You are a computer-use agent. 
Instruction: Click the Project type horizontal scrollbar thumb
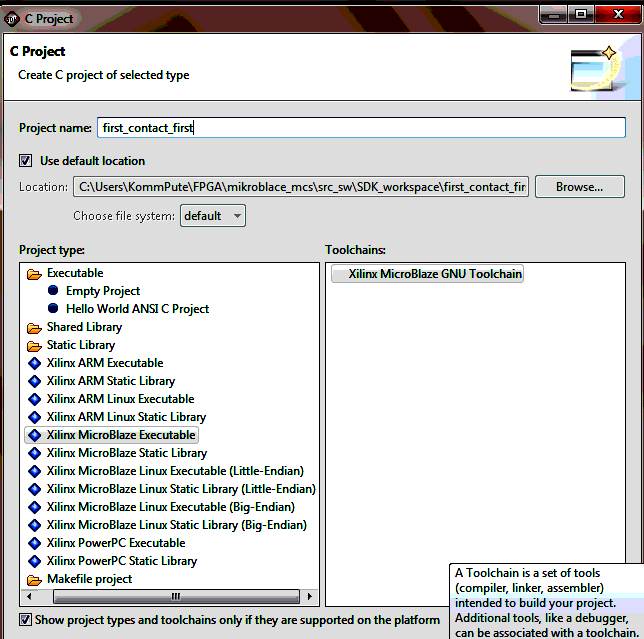tap(176, 596)
